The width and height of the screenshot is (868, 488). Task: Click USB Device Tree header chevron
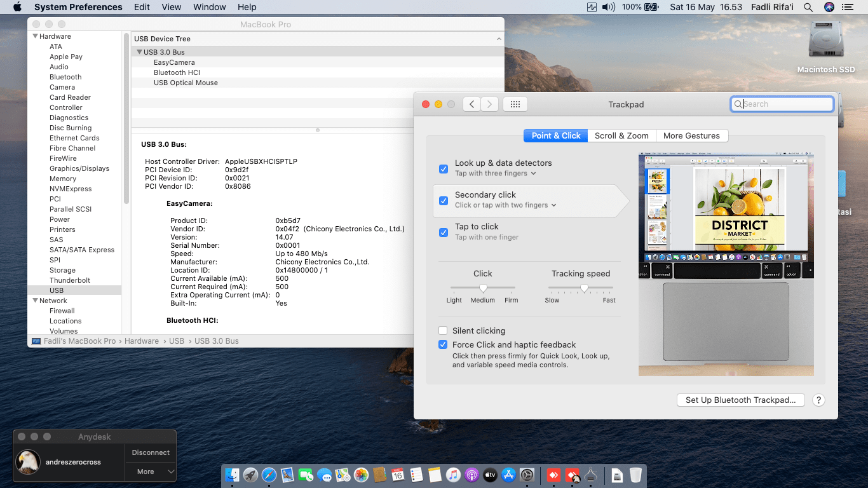tap(499, 39)
